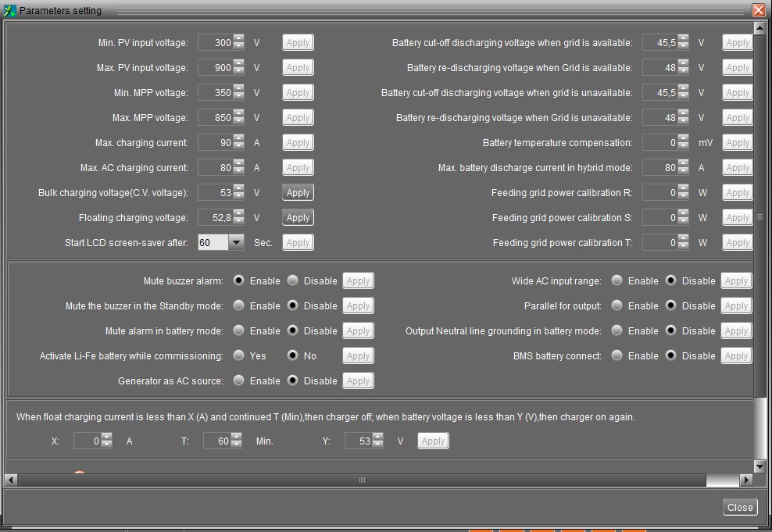Screen dimensions: 772x532
Task: Enable Mute buzzer alarm radio button
Action: (239, 280)
